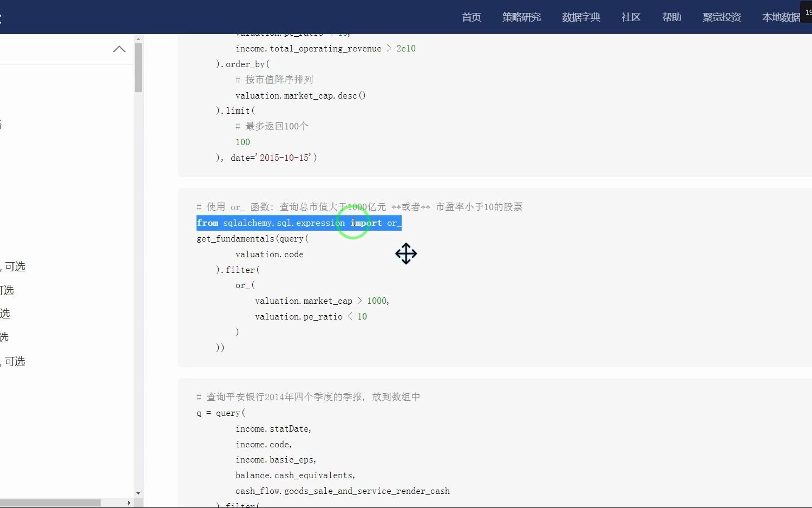
Task: Open the 数据字典 nav item
Action: (581, 17)
